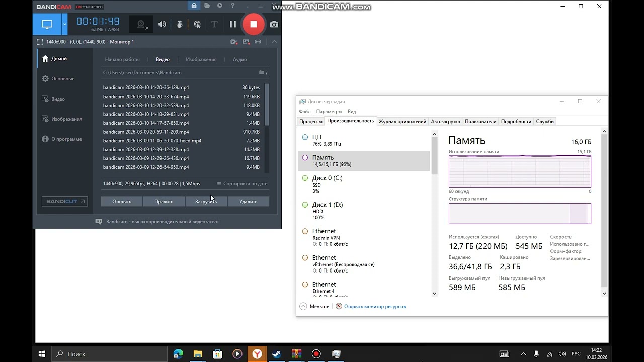Click the video recording indicator icon
Image resolution: width=644 pixels, height=362 pixels.
click(233, 42)
